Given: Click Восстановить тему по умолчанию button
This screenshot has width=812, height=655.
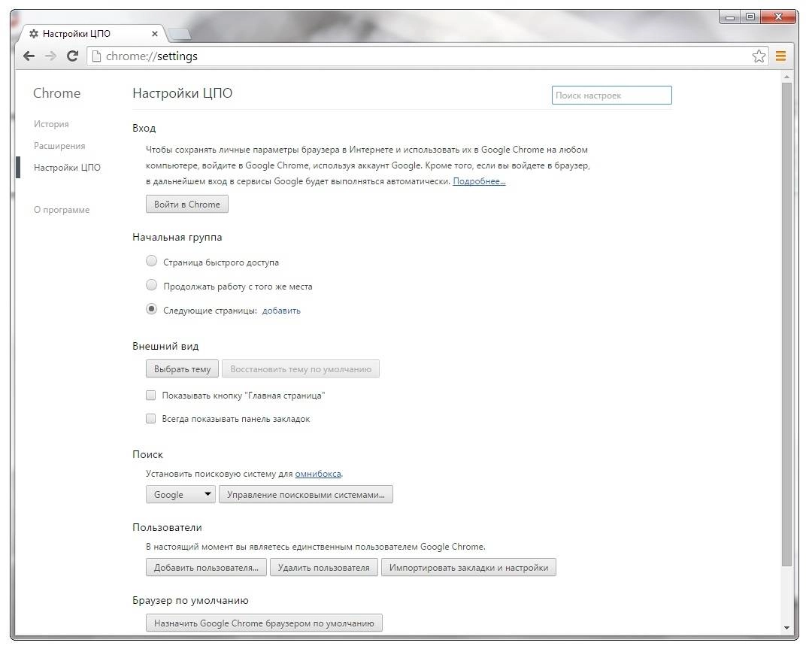Looking at the screenshot, I should [301, 369].
